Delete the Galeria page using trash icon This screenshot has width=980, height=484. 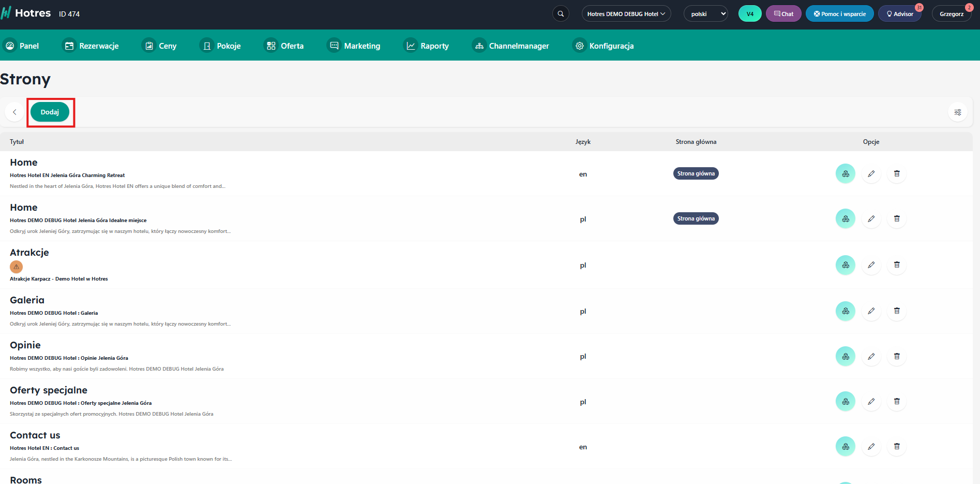coord(897,311)
